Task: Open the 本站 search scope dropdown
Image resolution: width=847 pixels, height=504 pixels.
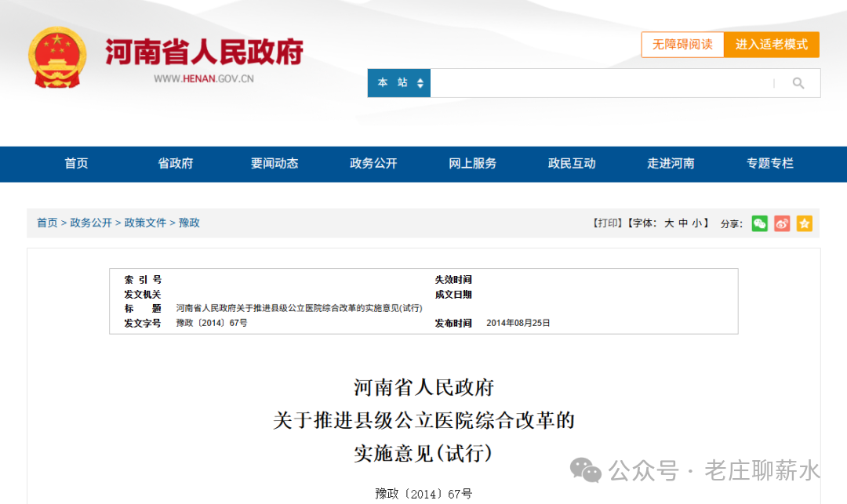Action: click(x=398, y=82)
